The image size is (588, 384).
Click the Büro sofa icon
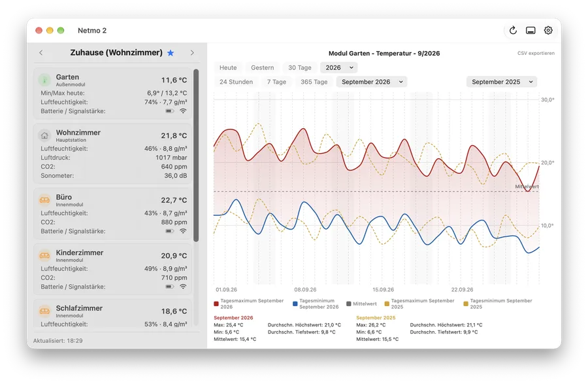(44, 200)
